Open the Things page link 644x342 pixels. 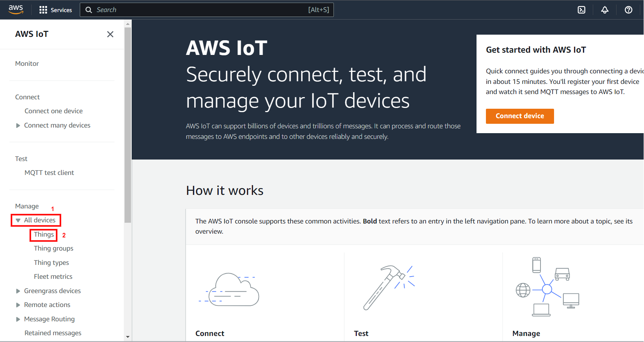pos(43,234)
